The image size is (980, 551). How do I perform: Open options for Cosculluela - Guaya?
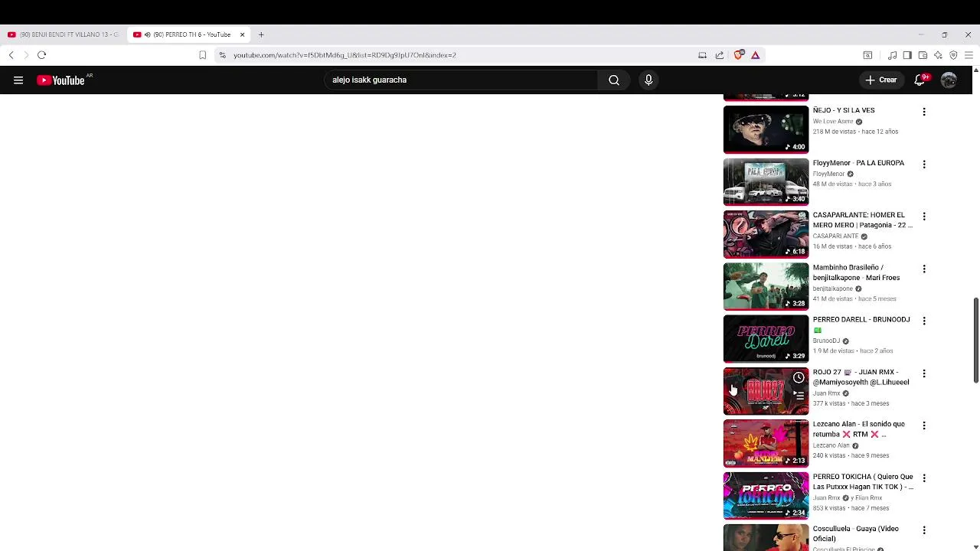pos(924,530)
